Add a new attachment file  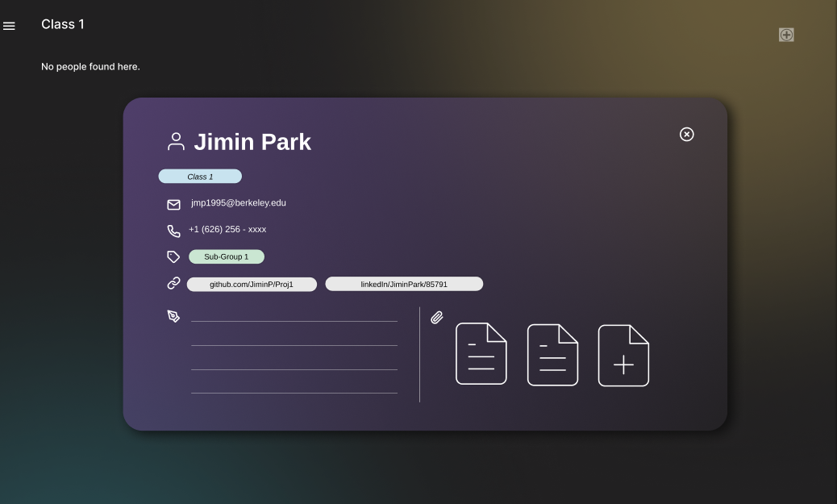(623, 355)
